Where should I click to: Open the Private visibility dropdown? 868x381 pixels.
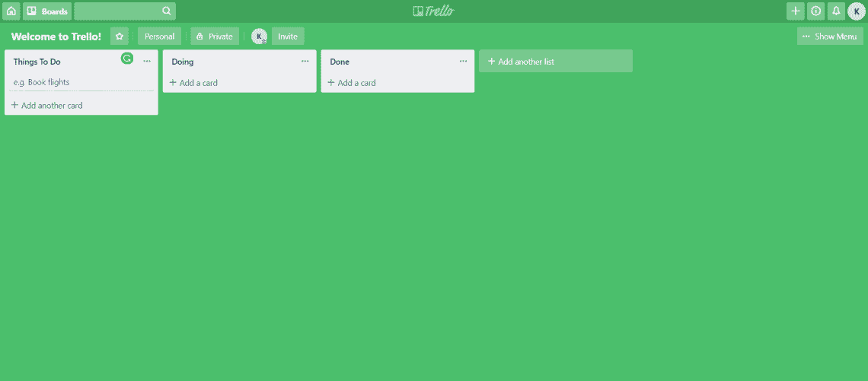[x=215, y=37]
